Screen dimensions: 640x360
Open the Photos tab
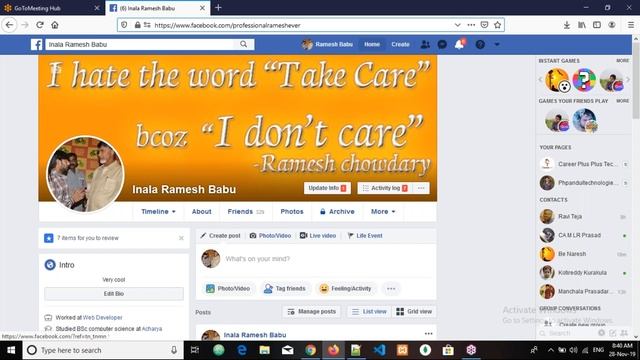(292, 211)
